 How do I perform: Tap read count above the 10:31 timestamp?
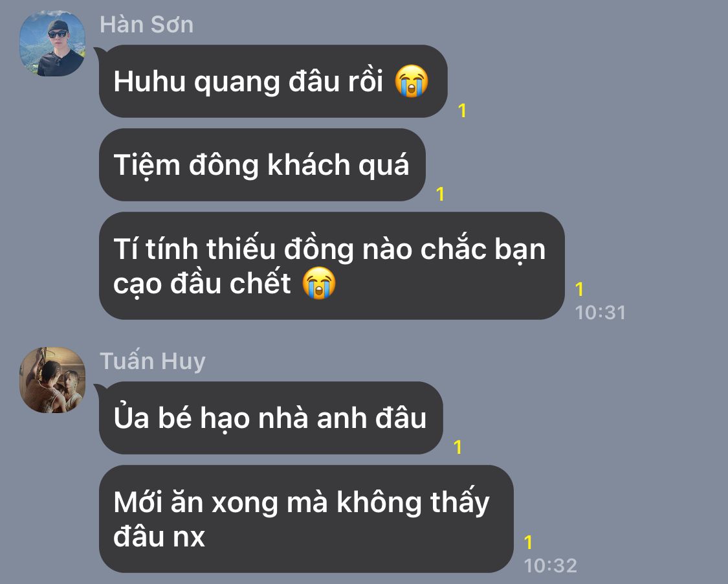tap(579, 289)
